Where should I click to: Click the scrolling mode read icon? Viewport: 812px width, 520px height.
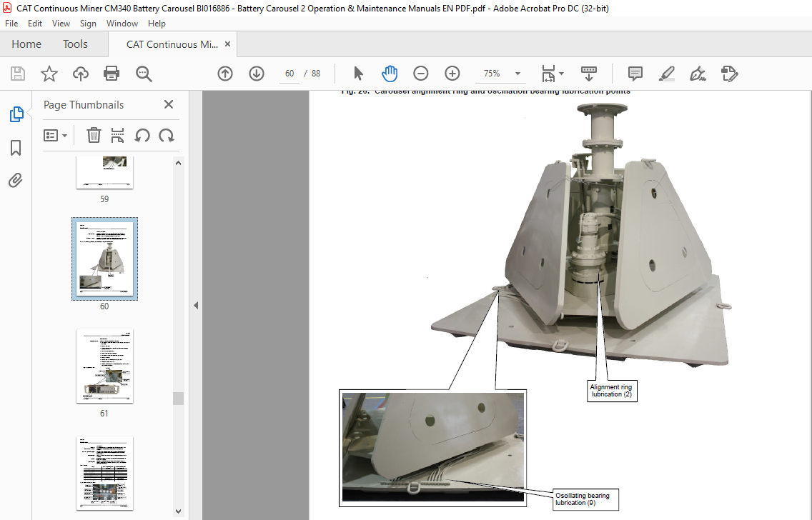pos(589,74)
